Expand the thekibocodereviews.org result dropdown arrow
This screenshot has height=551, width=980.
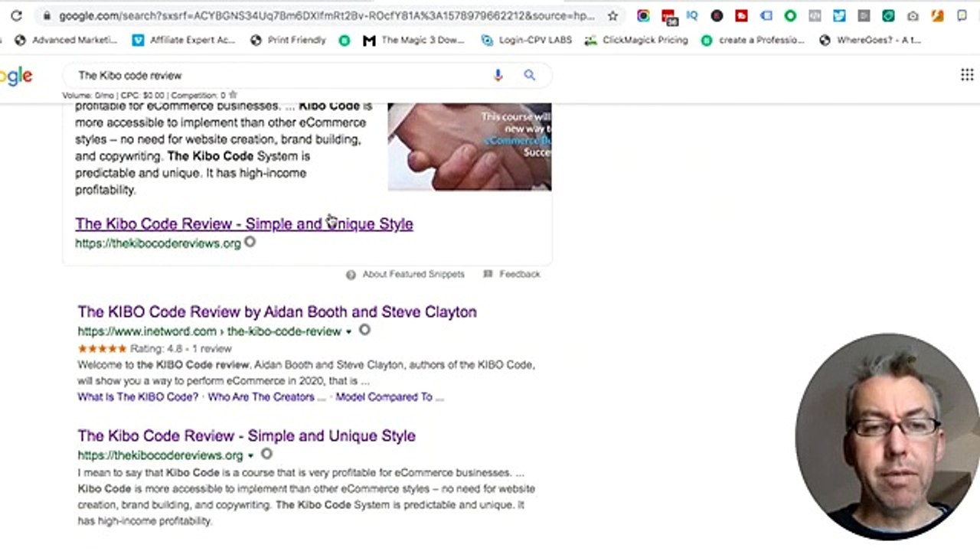[x=250, y=455]
